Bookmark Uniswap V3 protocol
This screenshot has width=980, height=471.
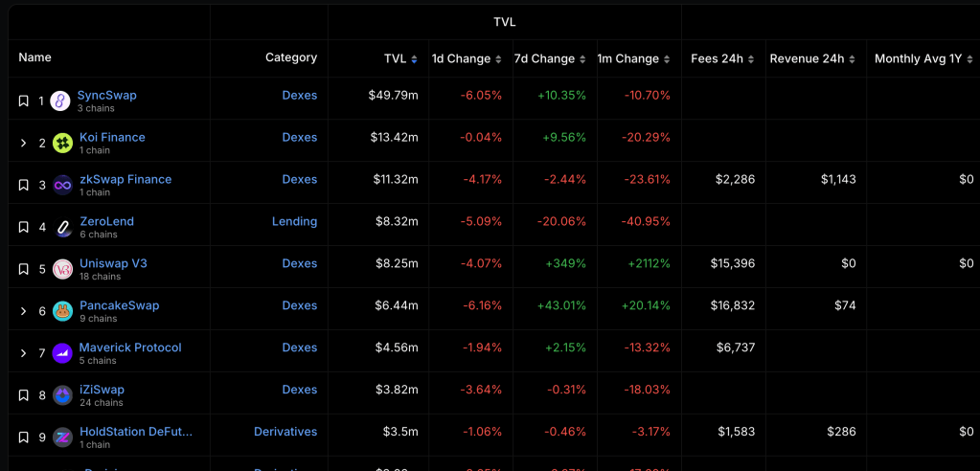point(24,269)
